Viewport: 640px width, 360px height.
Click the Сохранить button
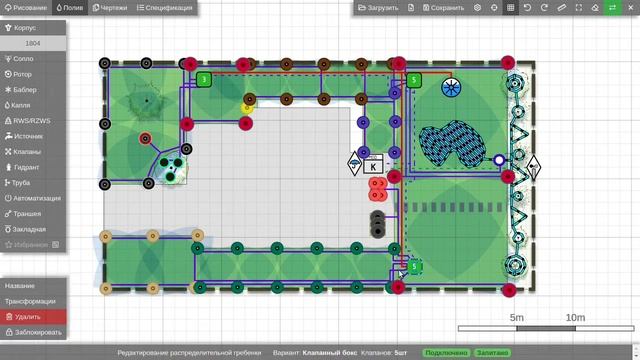(443, 8)
